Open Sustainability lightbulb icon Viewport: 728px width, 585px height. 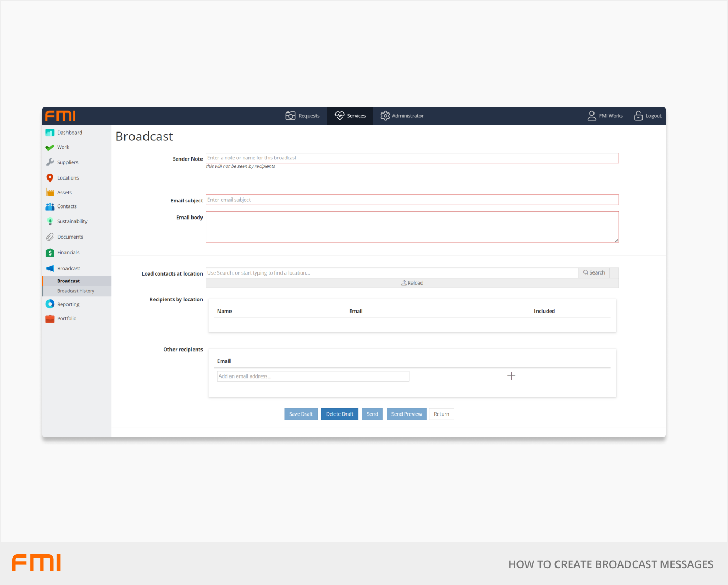tap(50, 221)
